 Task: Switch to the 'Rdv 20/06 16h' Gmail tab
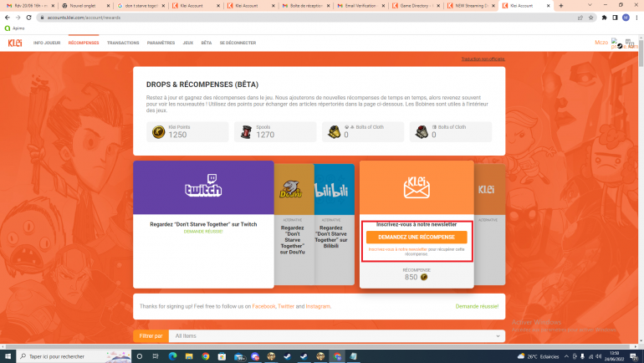point(29,6)
